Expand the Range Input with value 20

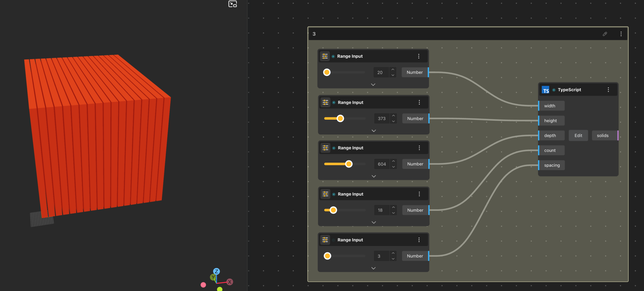pos(373,85)
